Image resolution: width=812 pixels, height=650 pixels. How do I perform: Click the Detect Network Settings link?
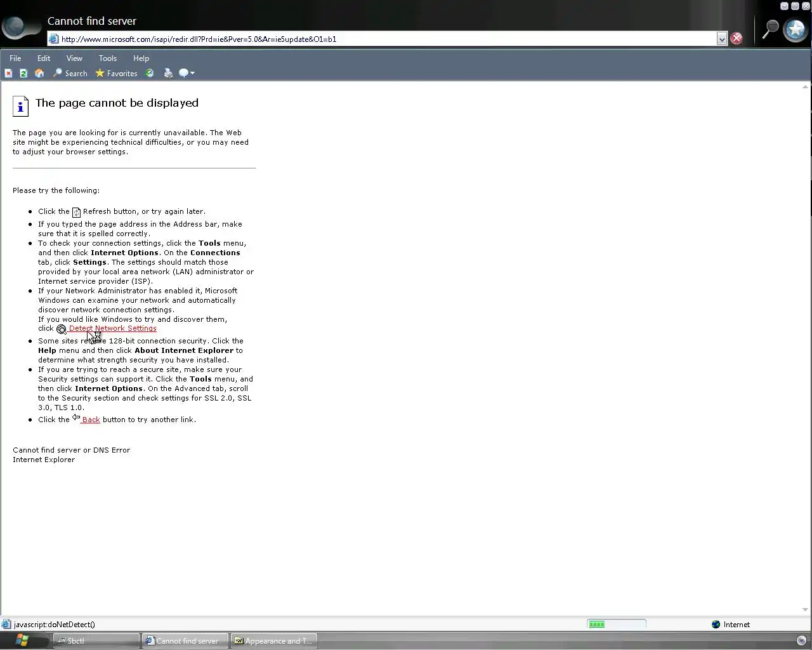112,329
